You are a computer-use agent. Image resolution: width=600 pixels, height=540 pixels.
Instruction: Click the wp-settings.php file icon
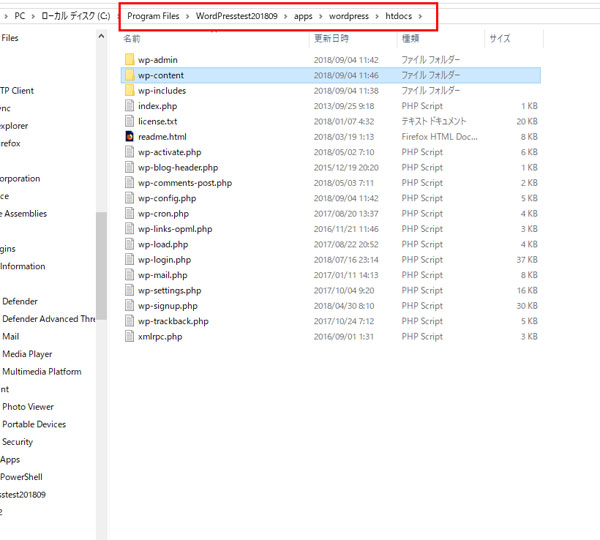point(129,290)
